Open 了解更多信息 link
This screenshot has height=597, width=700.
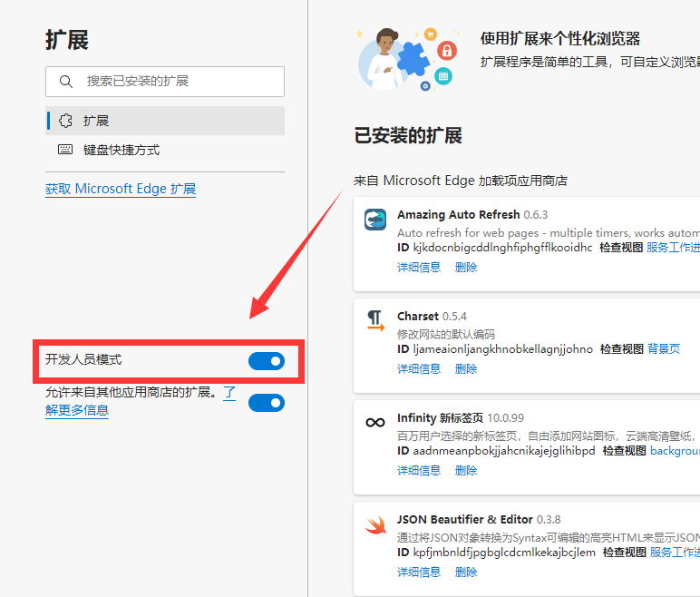click(x=76, y=410)
